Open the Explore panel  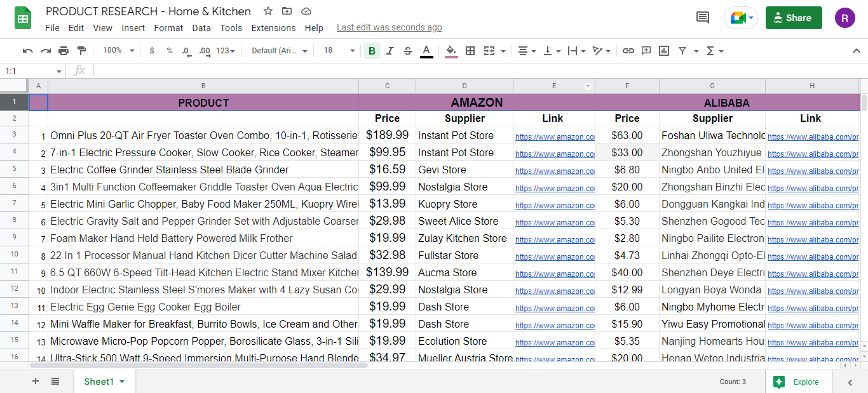coord(798,382)
